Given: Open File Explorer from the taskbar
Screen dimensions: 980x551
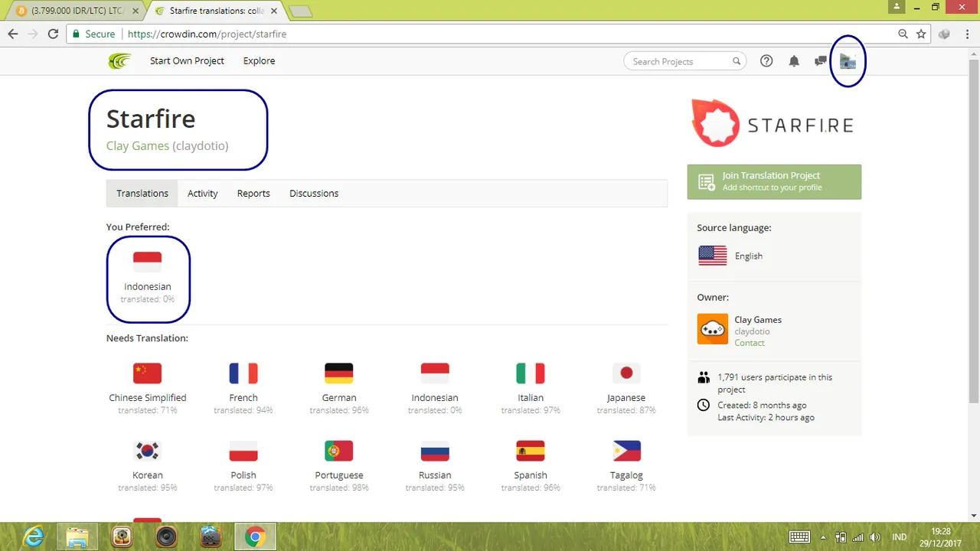Looking at the screenshot, I should coord(77,537).
